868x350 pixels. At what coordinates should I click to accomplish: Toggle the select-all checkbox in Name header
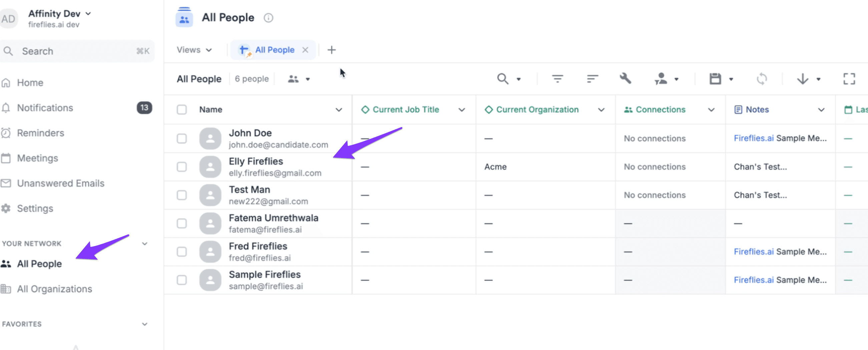tap(181, 110)
